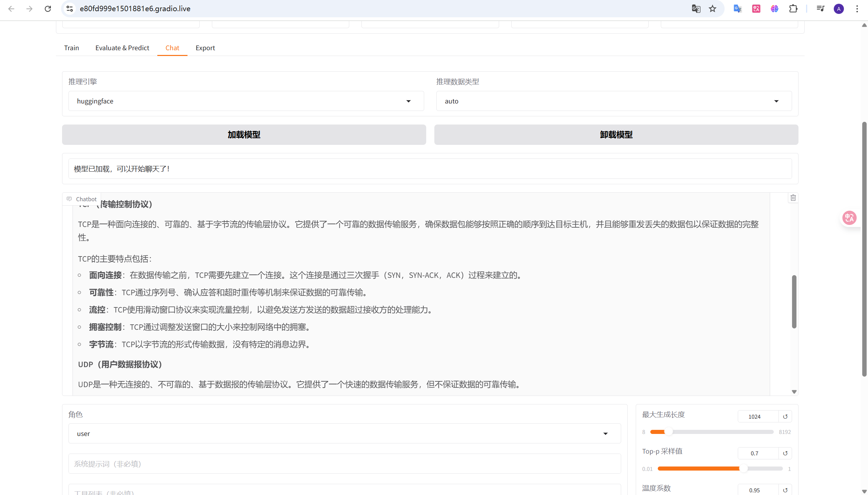Image resolution: width=868 pixels, height=495 pixels.
Task: Reload the page
Action: [x=48, y=8]
